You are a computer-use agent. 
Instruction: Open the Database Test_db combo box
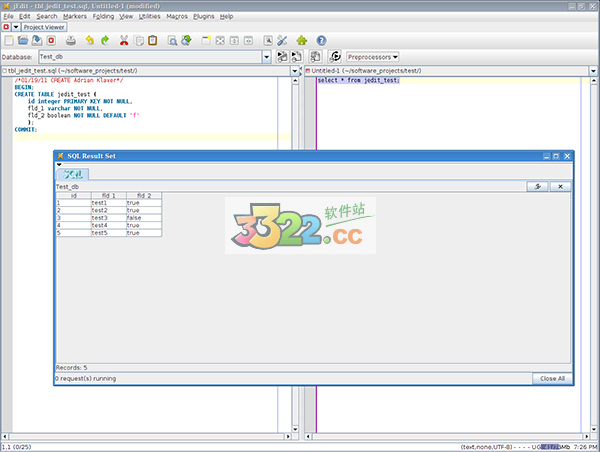pyautogui.click(x=266, y=57)
